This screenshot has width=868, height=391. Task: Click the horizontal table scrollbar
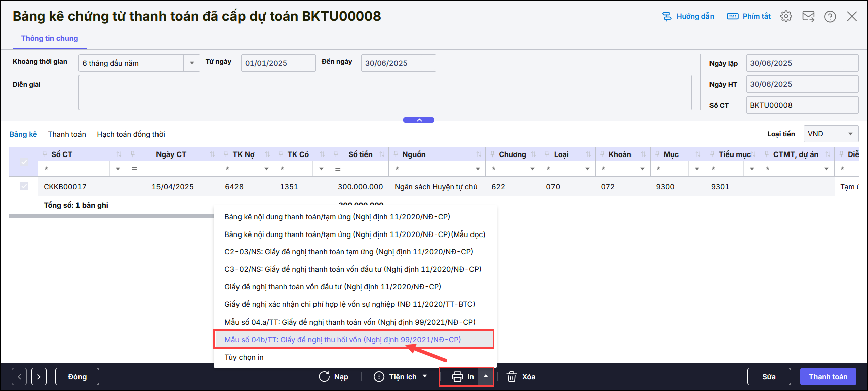click(x=111, y=216)
